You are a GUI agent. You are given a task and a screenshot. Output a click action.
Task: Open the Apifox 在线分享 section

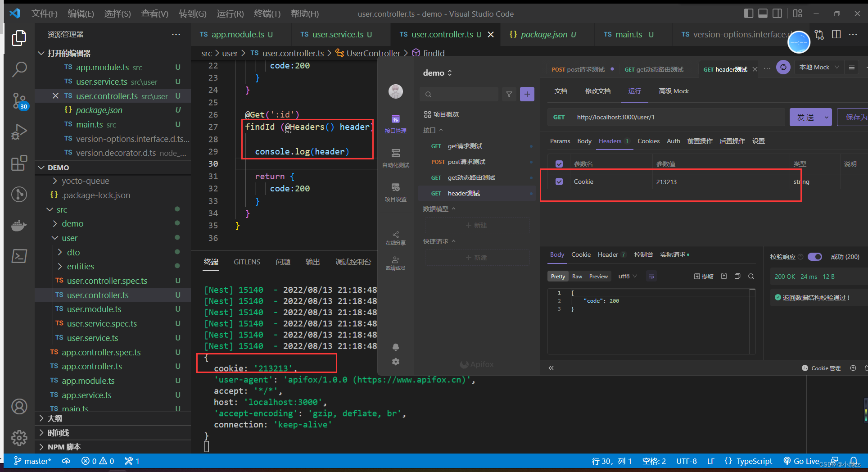[x=395, y=238]
